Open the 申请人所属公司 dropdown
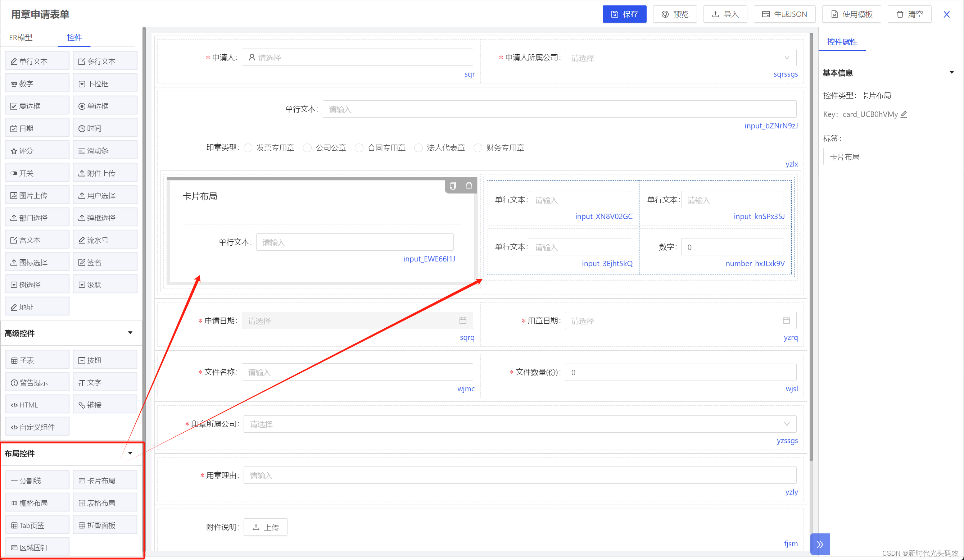Image resolution: width=964 pixels, height=560 pixels. [x=680, y=58]
